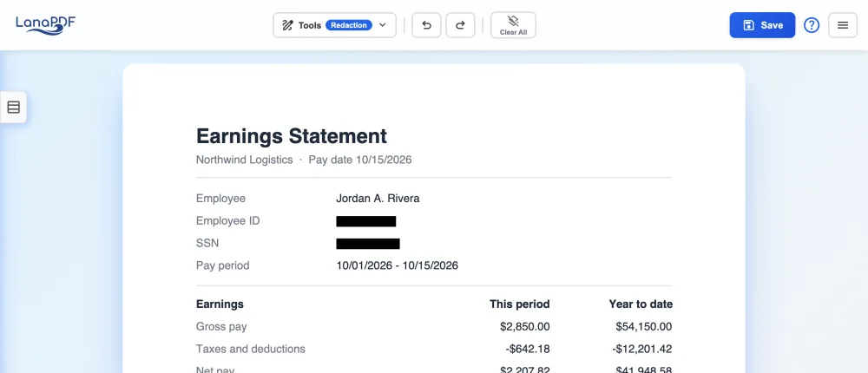
Task: Expand the Tools chevron arrow
Action: click(383, 25)
